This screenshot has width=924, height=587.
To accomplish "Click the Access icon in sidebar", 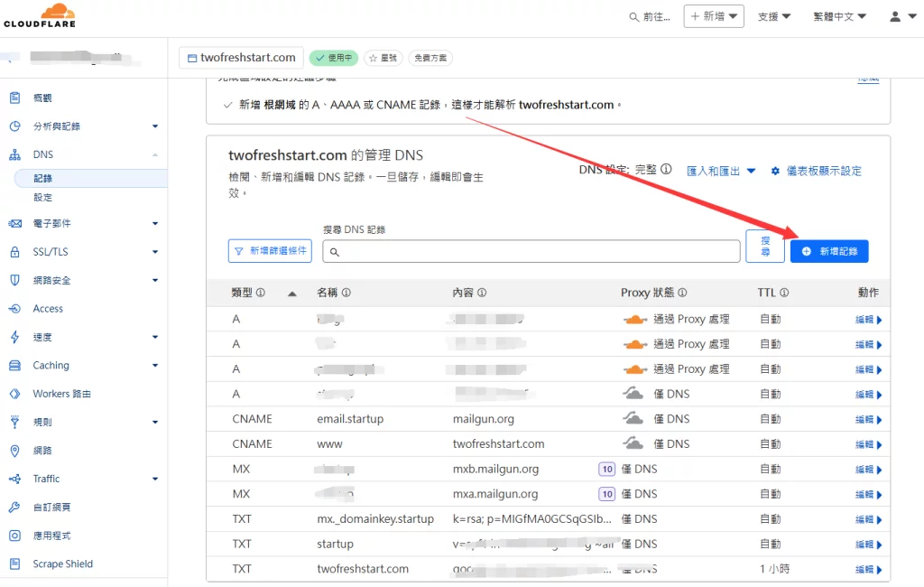I will [14, 309].
